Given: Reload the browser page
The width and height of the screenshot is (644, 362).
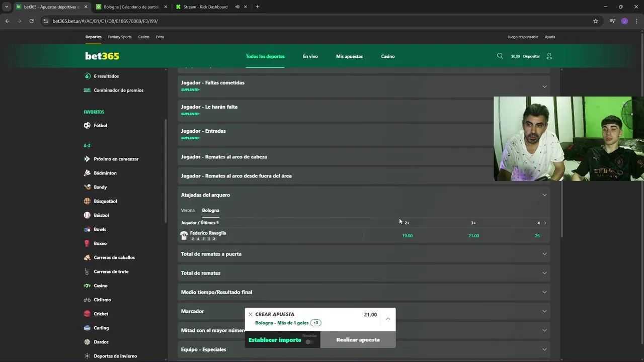Looking at the screenshot, I should 31,21.
